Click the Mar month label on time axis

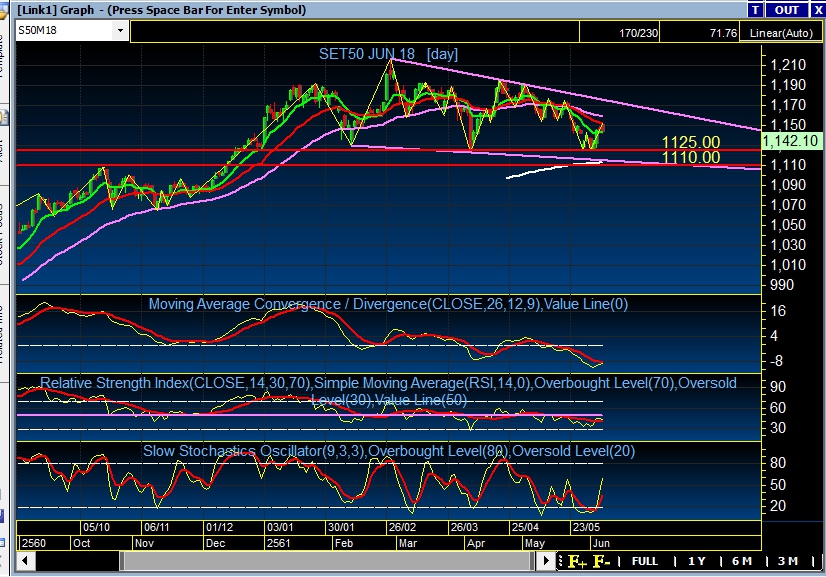tap(408, 543)
